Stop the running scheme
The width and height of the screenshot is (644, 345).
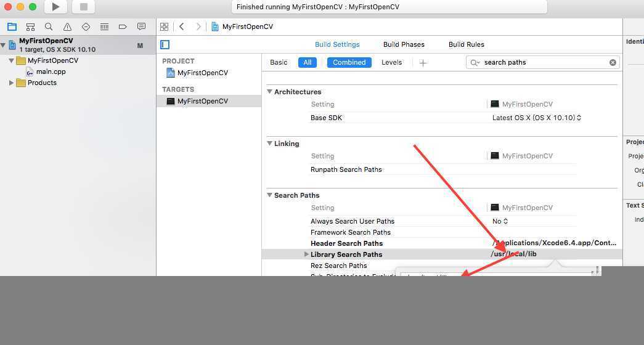[83, 7]
